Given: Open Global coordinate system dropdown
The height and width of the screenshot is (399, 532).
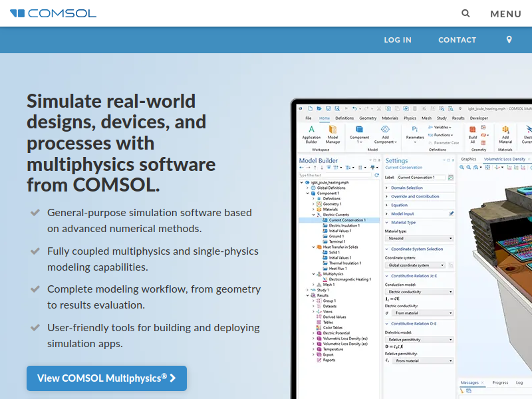Looking at the screenshot, I should 415,265.
